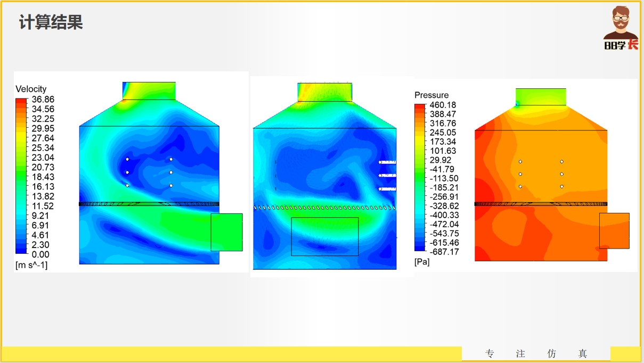This screenshot has width=644, height=363.
Task: Select the pressure contour plot
Action: [541, 176]
